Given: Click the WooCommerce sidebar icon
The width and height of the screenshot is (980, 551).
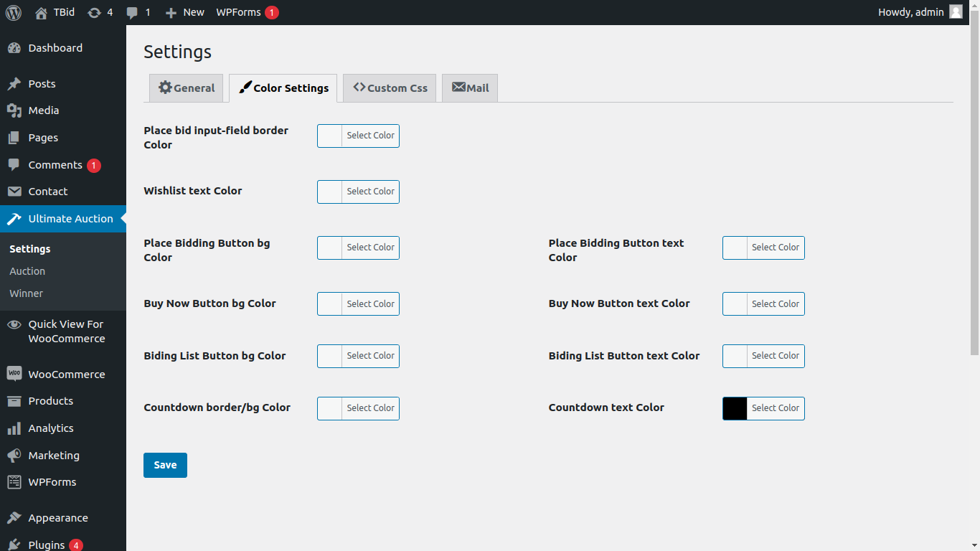Looking at the screenshot, I should (14, 374).
